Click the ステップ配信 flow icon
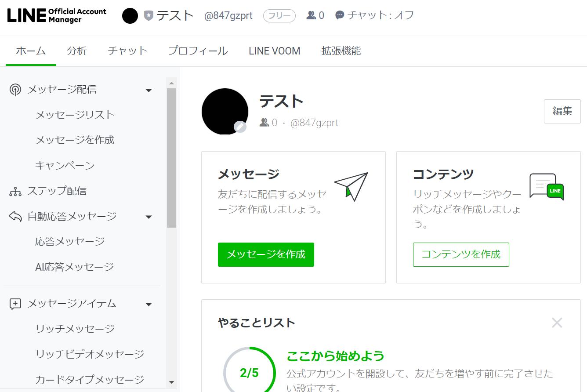This screenshot has width=587, height=392. (x=15, y=192)
